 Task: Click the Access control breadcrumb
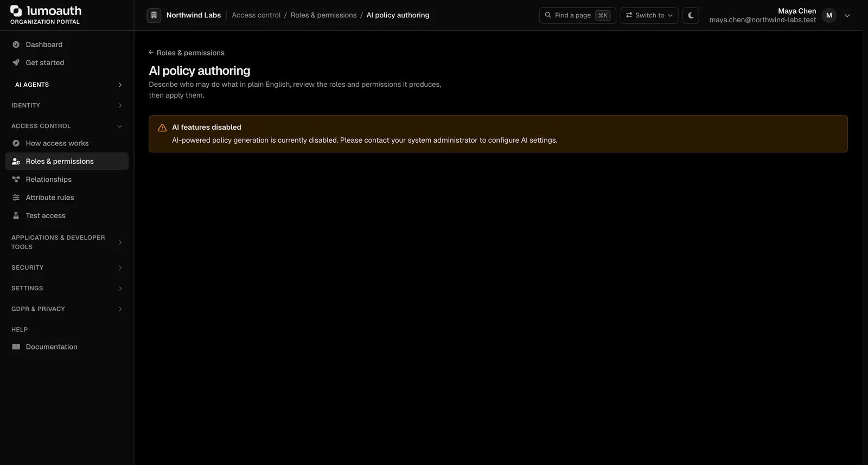pyautogui.click(x=256, y=15)
